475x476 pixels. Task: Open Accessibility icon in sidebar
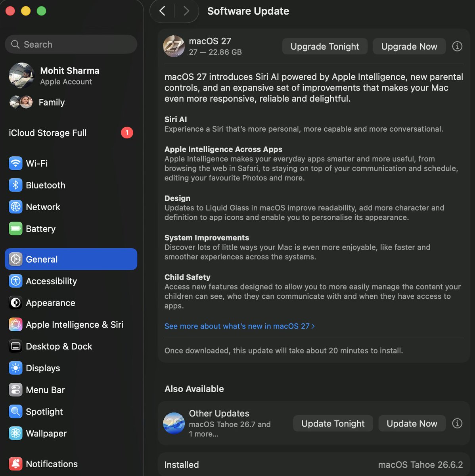[x=15, y=281]
